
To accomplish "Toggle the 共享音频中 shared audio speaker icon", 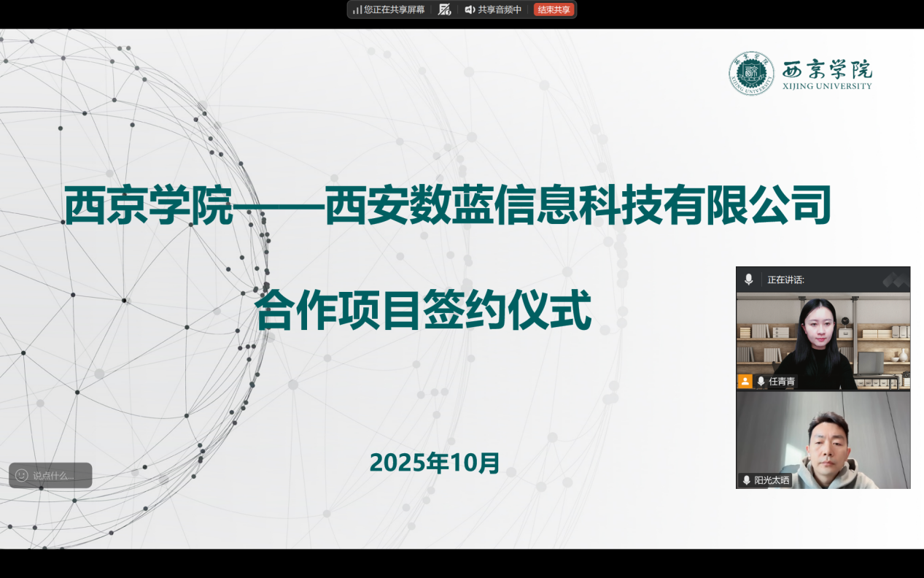I will (x=470, y=9).
